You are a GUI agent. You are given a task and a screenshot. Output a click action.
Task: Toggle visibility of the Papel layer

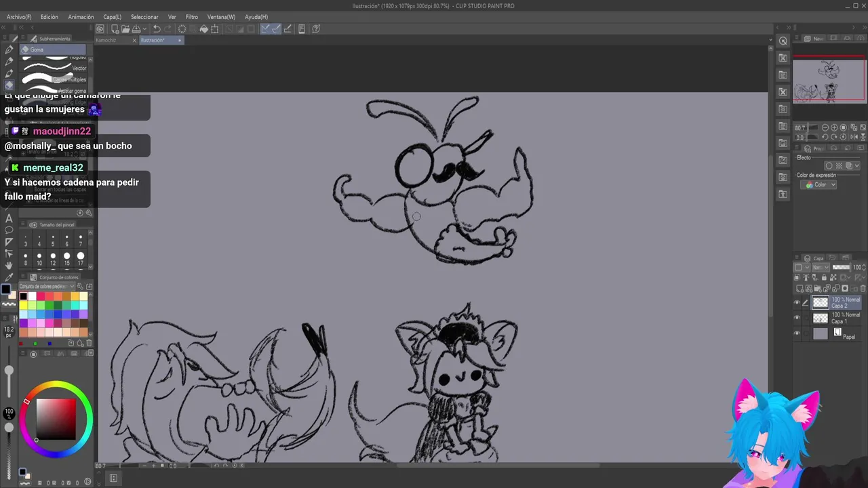797,333
